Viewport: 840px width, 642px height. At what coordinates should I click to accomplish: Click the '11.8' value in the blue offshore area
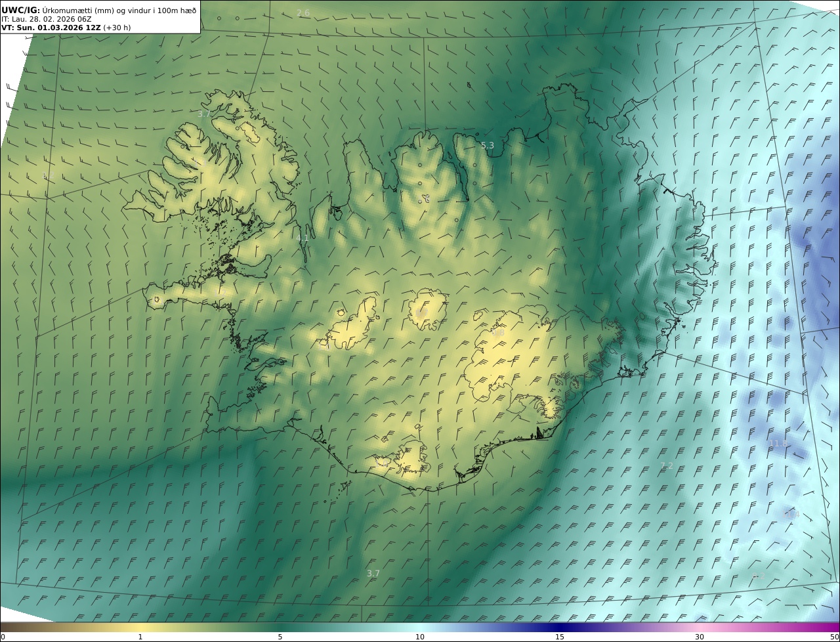(x=778, y=444)
